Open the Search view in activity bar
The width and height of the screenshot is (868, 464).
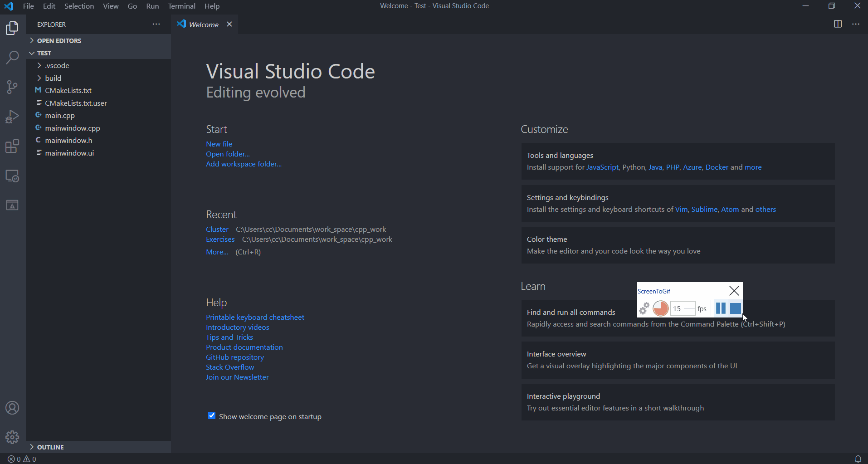tap(12, 58)
